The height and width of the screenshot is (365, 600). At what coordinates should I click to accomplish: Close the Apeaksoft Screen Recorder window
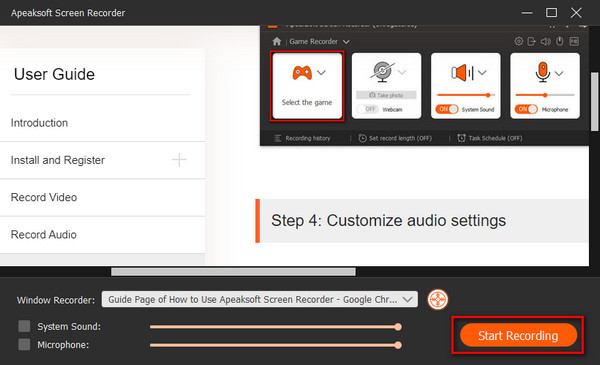576,13
